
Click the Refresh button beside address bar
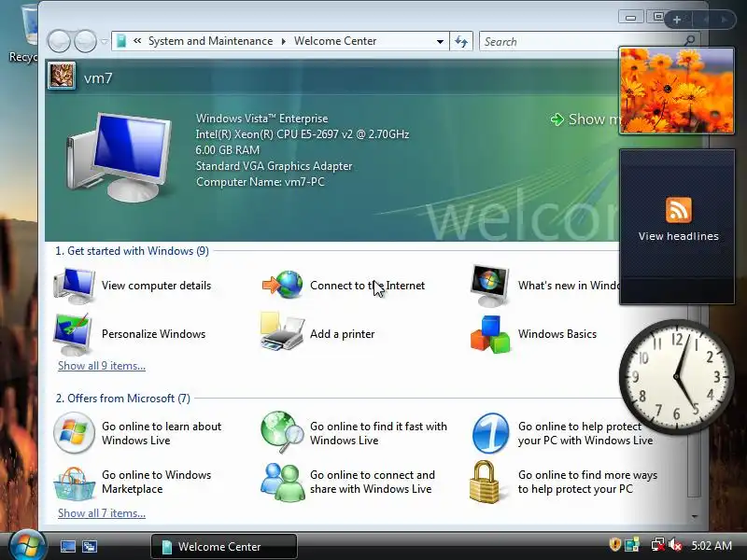tap(461, 41)
